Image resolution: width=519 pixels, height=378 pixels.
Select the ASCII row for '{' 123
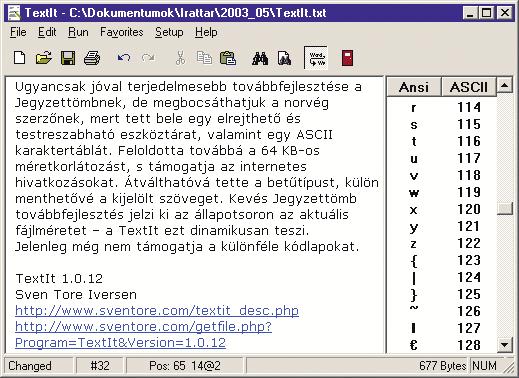coord(442,260)
